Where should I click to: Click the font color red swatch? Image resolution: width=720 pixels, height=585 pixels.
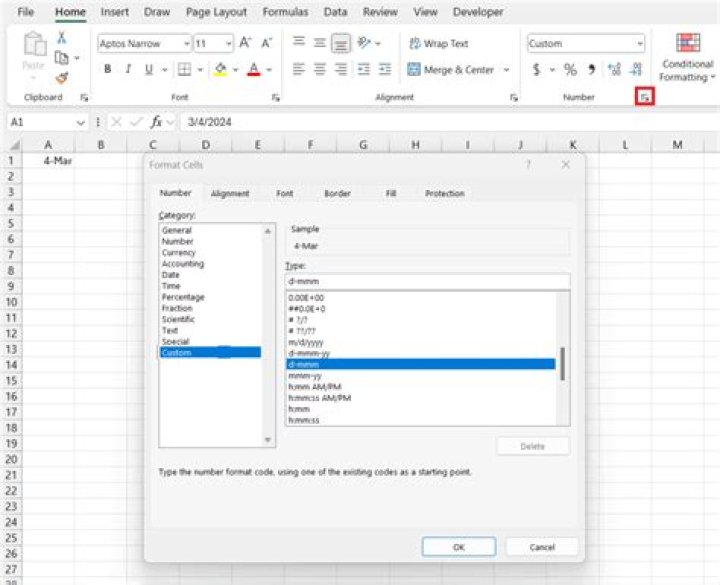[253, 71]
